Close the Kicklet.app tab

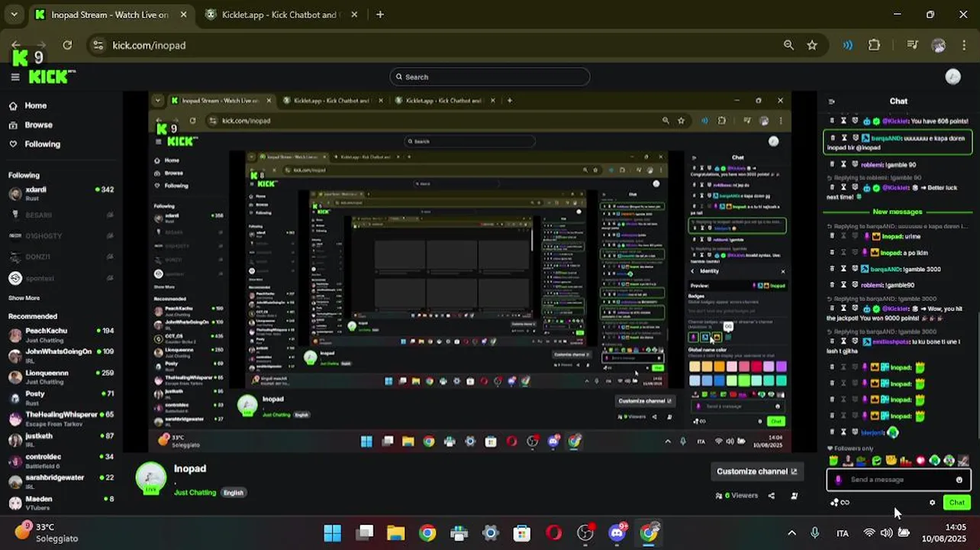coord(353,15)
